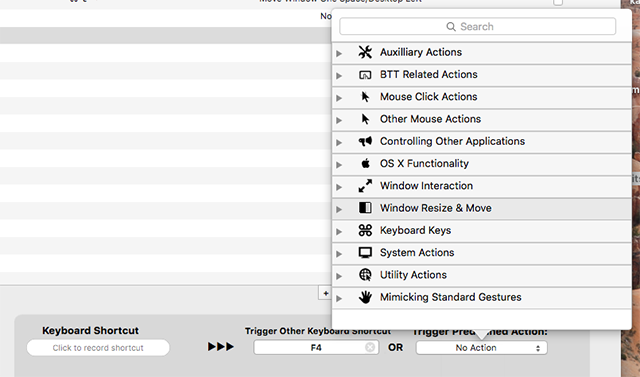Click the Click to record shortcut field
This screenshot has width=640, height=377.
[x=98, y=348]
